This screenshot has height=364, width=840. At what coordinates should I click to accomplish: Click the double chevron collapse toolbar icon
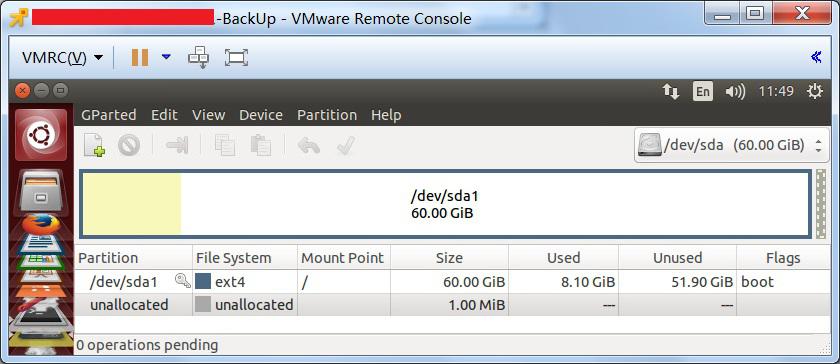[x=816, y=57]
